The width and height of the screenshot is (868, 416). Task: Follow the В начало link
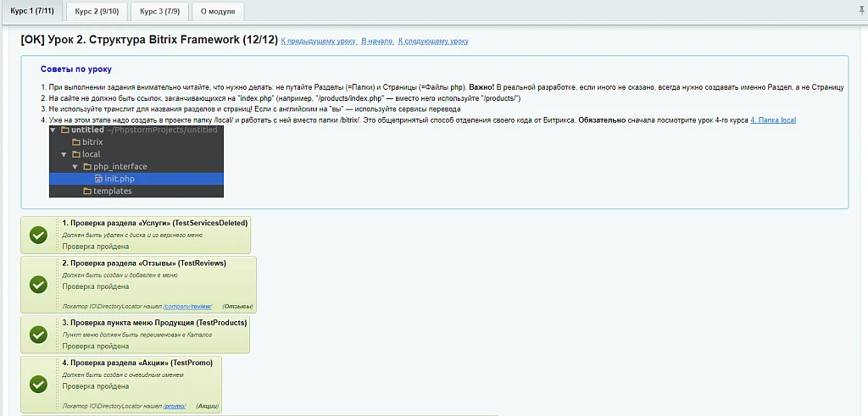pyautogui.click(x=377, y=42)
